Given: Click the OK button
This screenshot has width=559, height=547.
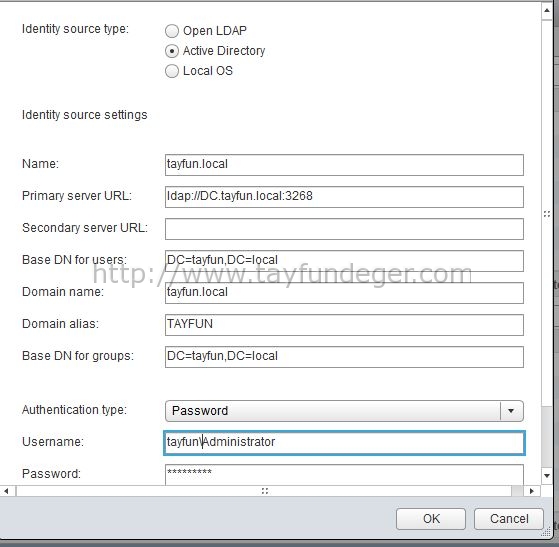Looking at the screenshot, I should [x=431, y=519].
